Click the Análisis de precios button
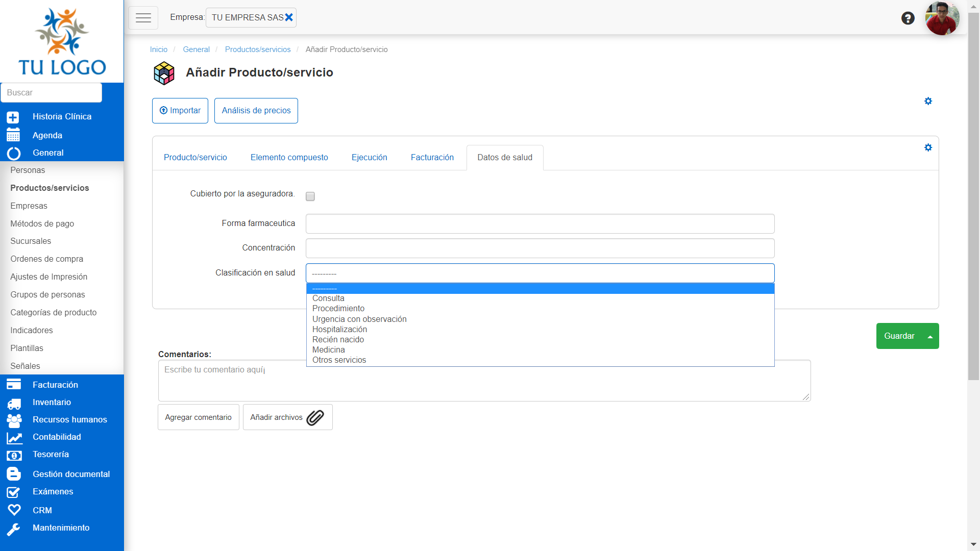The width and height of the screenshot is (980, 551). 256,111
